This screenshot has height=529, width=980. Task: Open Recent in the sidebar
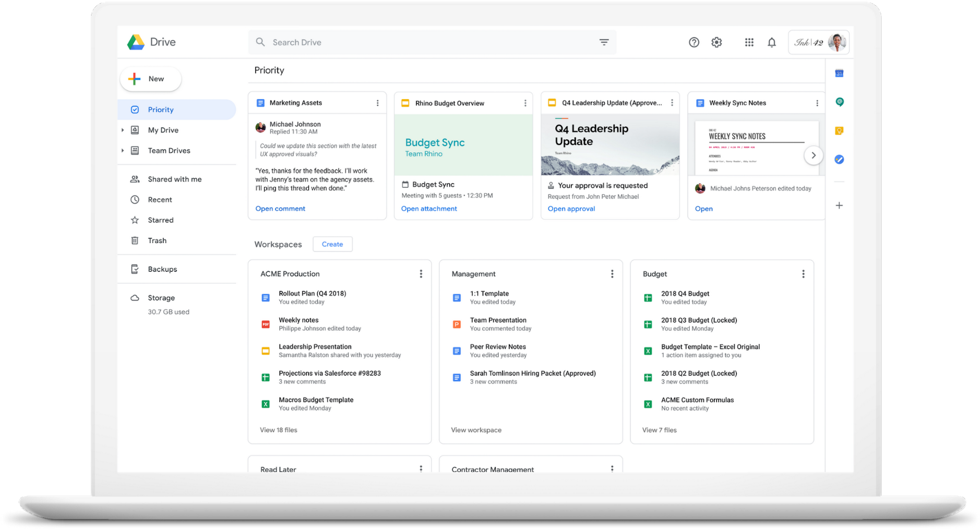coord(160,200)
